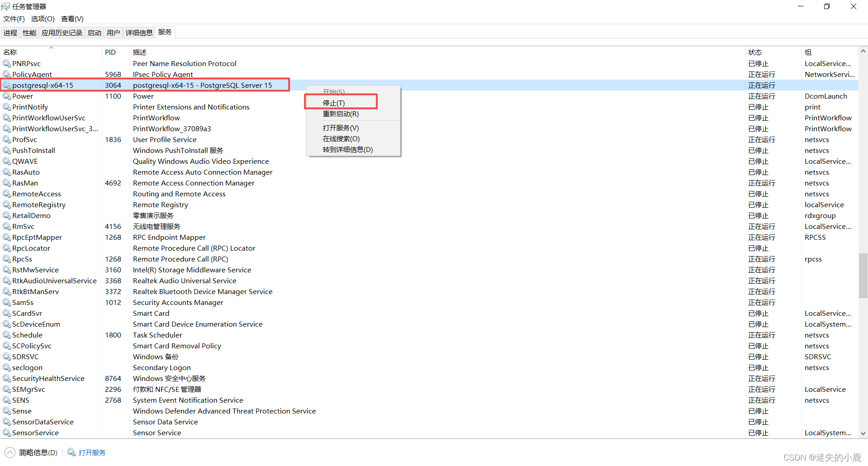Click the vertical scrollbar thumb

pos(863,276)
